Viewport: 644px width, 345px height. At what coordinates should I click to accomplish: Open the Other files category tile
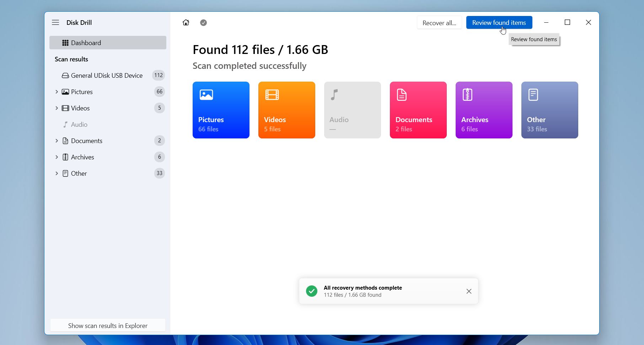(x=549, y=110)
